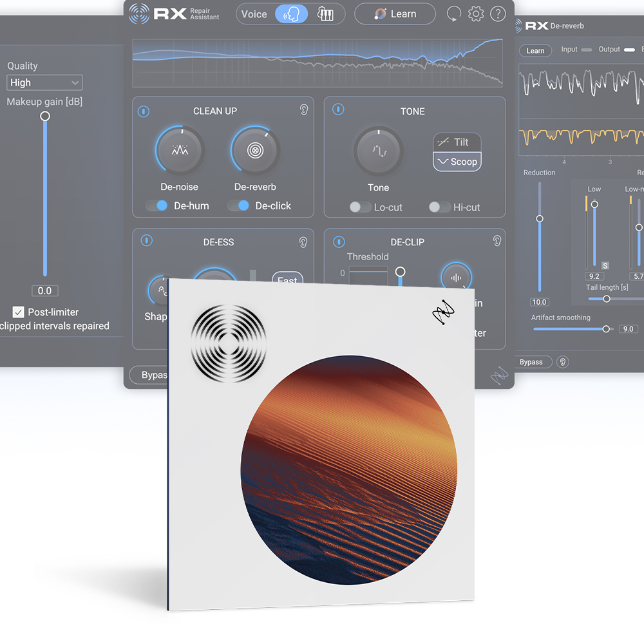Click the Tail length slider handle

coord(607,299)
